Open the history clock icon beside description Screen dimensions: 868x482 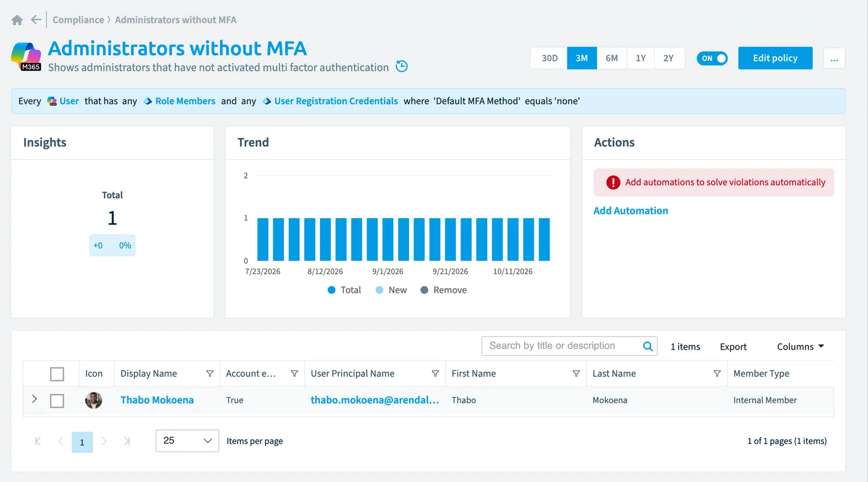tap(401, 66)
